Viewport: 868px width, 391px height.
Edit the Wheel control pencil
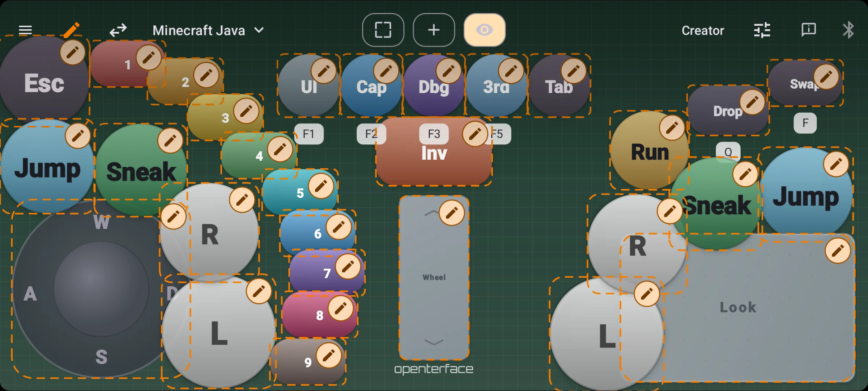tap(452, 213)
